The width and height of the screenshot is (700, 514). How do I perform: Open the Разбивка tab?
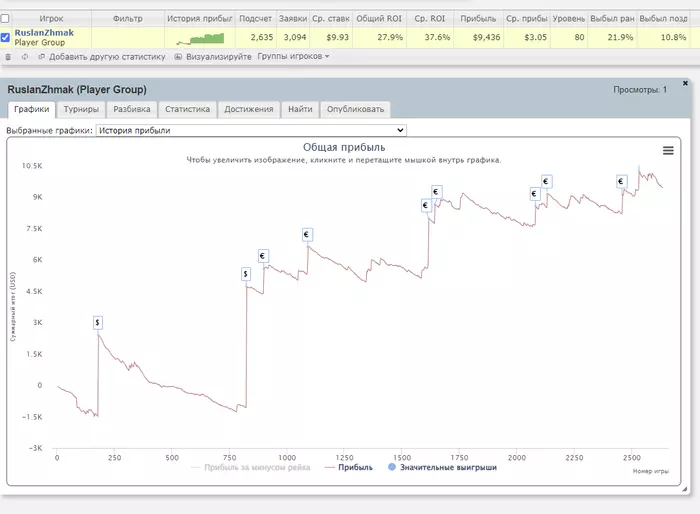(132, 109)
